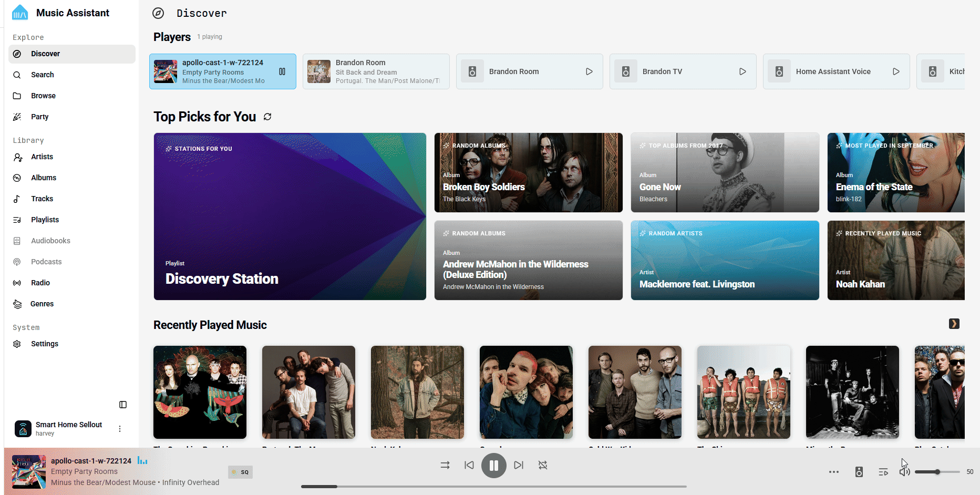Open the Noah Kahan artist card
Image resolution: width=980 pixels, height=495 pixels.
[896, 260]
